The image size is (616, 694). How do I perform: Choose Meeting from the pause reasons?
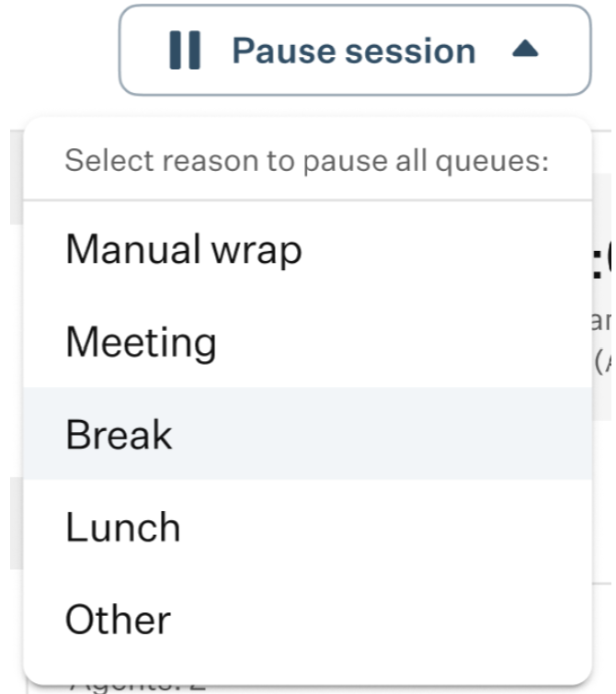(x=308, y=342)
